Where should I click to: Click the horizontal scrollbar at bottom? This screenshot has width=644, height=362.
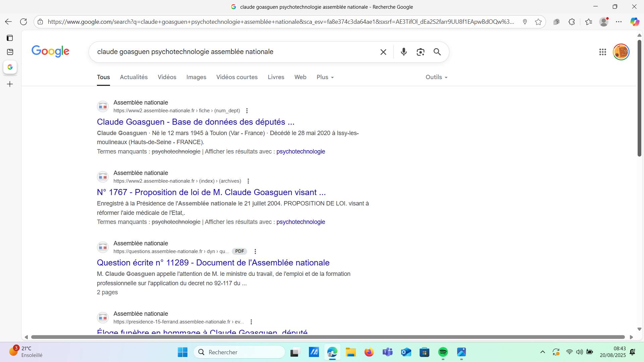[x=328, y=337]
